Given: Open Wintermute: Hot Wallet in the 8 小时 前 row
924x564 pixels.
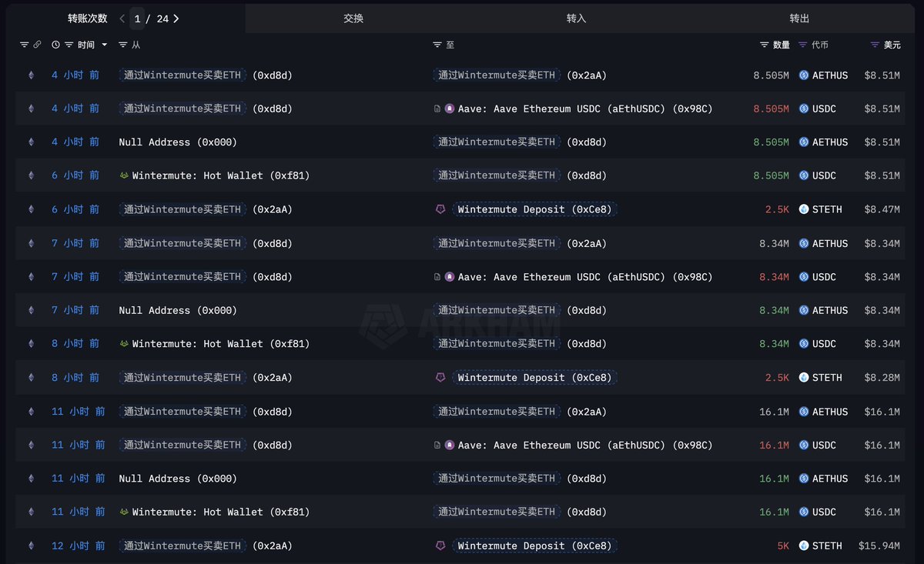Looking at the screenshot, I should click(221, 344).
